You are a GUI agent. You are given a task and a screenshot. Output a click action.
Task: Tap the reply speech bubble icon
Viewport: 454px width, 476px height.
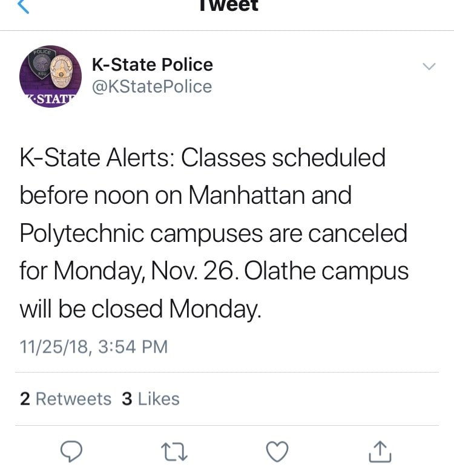pyautogui.click(x=71, y=451)
